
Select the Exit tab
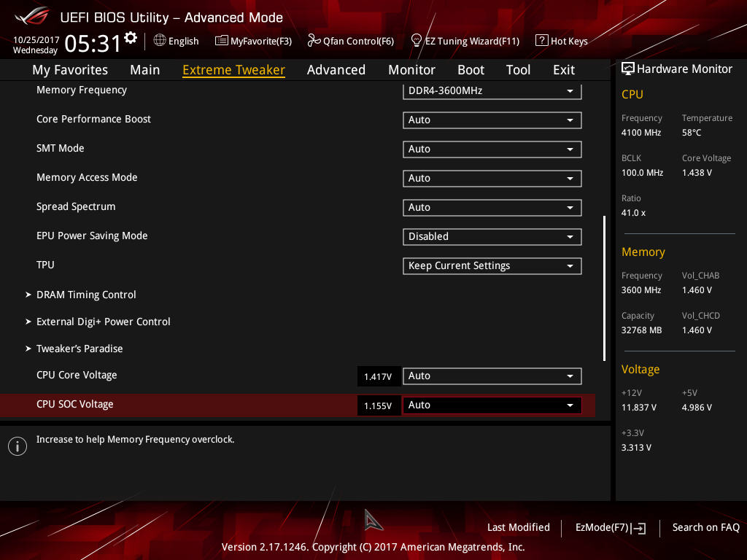coord(564,70)
